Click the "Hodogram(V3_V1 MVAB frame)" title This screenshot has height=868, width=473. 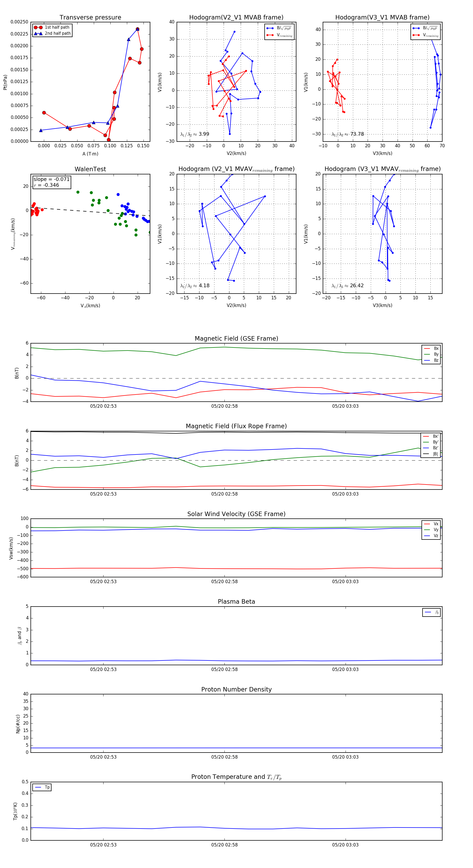point(382,18)
